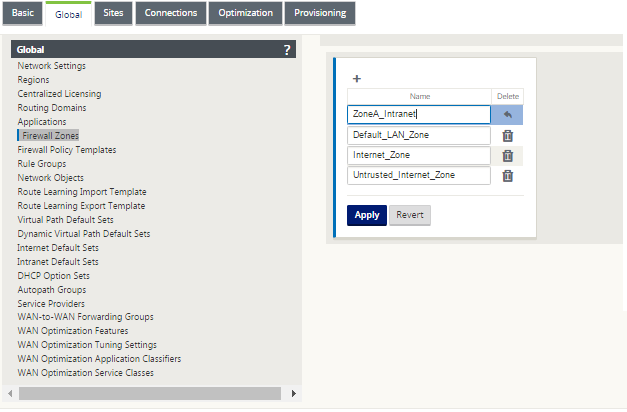Viewport: 627px width, 412px height.
Task: Open Network Objects
Action: pos(50,178)
